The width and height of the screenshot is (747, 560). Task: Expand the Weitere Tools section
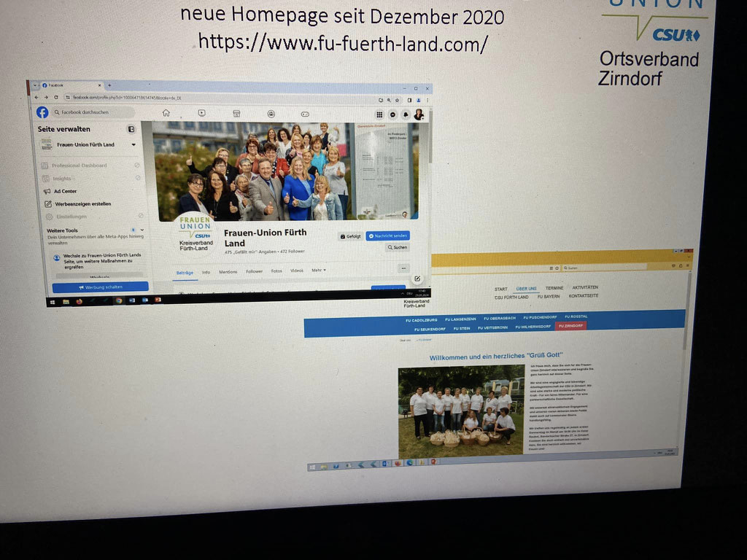142,230
